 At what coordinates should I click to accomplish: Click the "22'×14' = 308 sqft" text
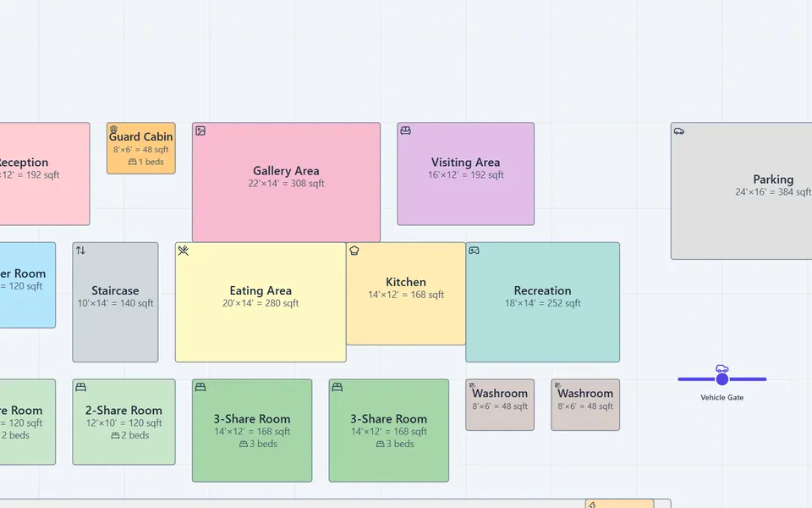(286, 184)
